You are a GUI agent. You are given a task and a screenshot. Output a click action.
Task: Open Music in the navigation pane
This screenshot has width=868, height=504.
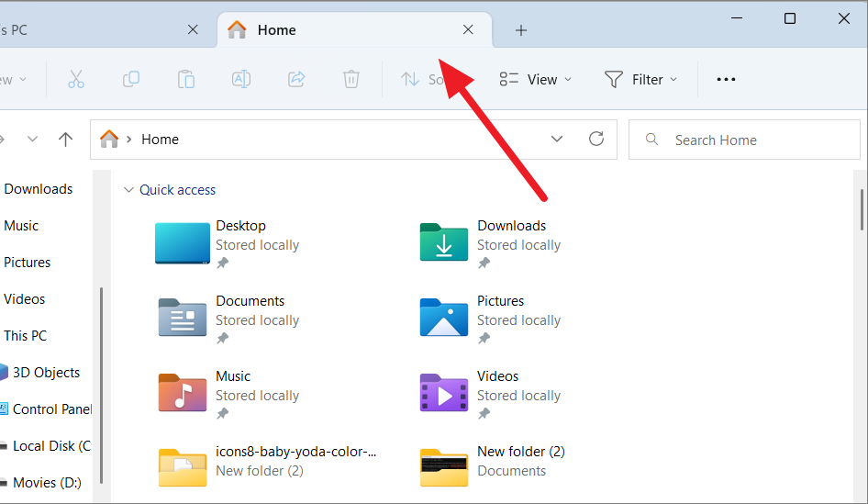tap(21, 226)
